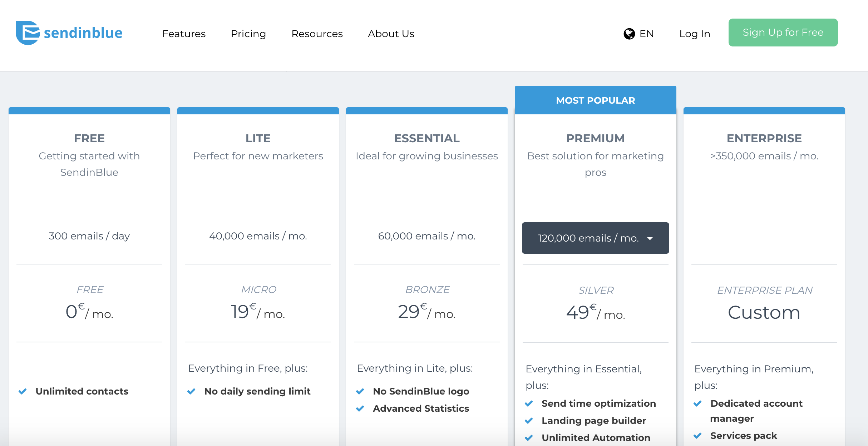The width and height of the screenshot is (868, 446).
Task: Click '300 emails / day' text
Action: tap(89, 236)
